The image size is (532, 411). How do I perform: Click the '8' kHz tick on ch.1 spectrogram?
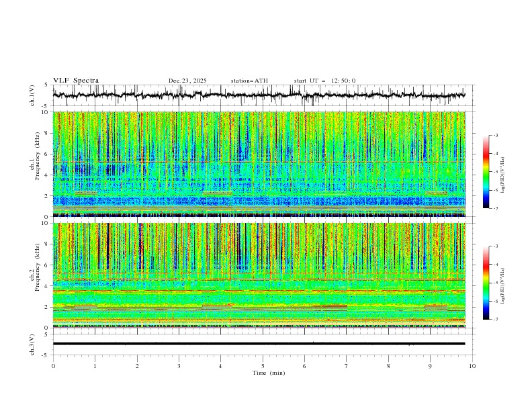point(47,133)
